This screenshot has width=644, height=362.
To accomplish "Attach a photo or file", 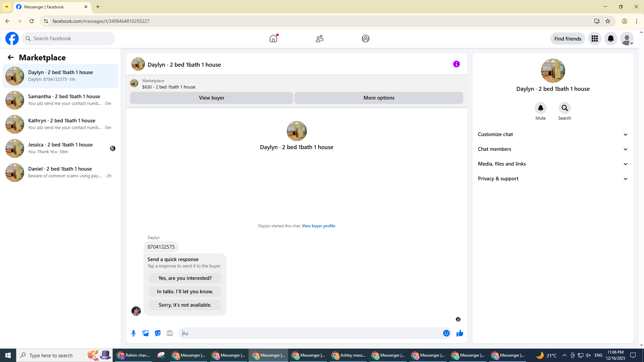I will click(x=146, y=333).
